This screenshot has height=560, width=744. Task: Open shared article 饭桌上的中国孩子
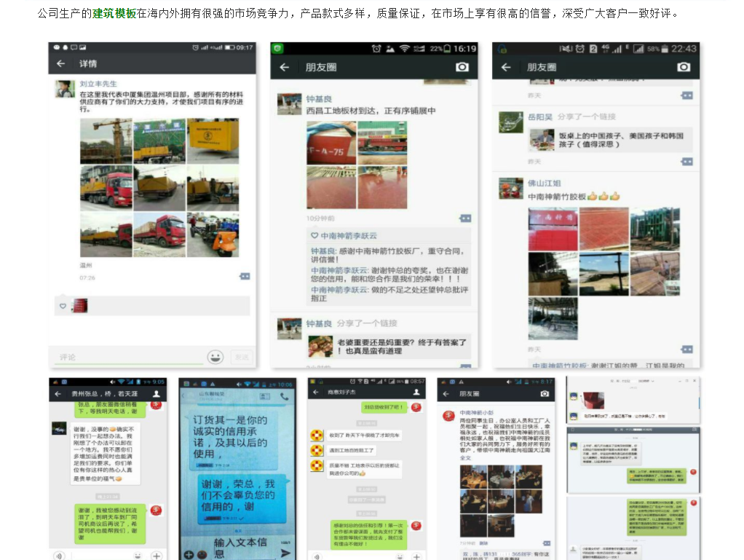point(610,140)
